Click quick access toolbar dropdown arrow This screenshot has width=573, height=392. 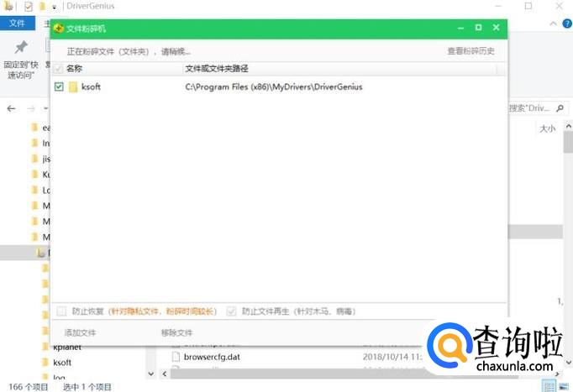(x=54, y=7)
